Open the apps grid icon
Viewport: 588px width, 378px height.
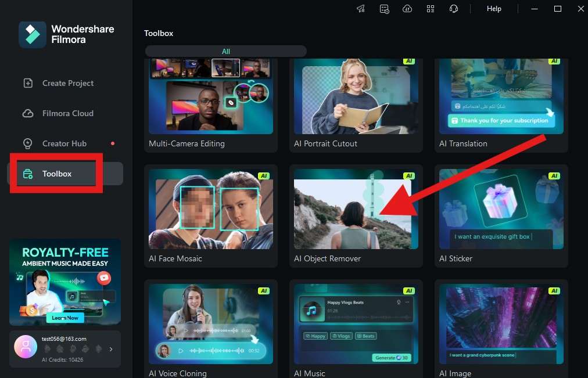pyautogui.click(x=431, y=9)
